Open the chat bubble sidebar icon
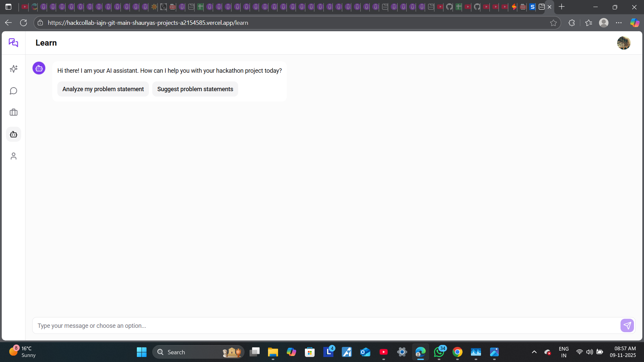644x362 pixels. click(13, 91)
